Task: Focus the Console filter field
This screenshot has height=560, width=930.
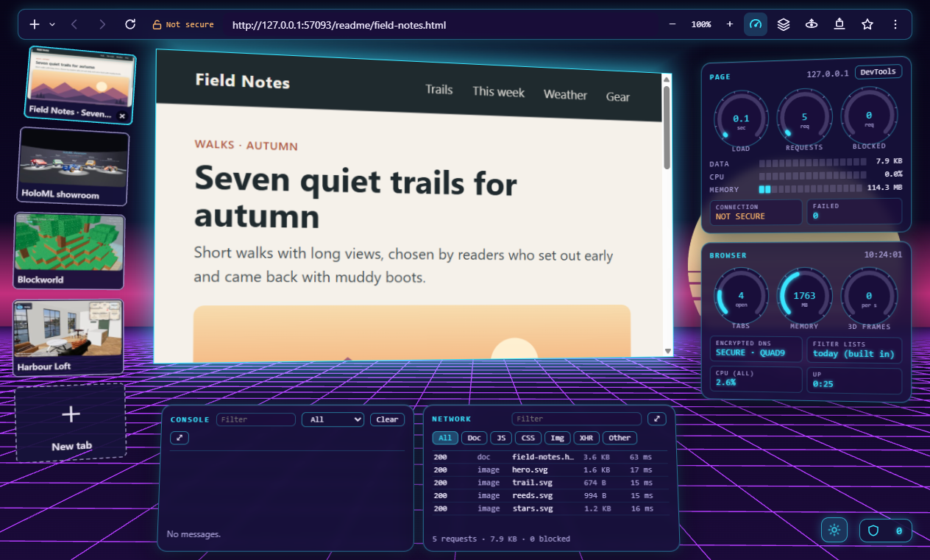Action: click(x=256, y=419)
